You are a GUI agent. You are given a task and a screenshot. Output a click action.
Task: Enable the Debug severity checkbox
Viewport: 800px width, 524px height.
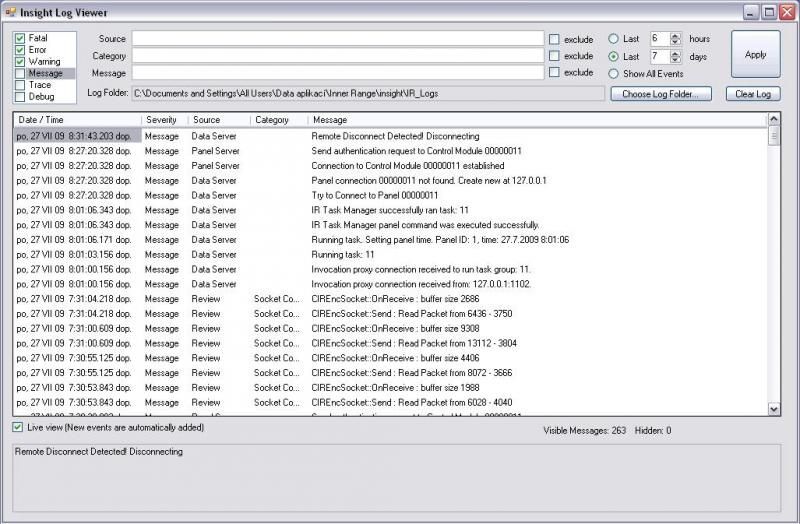pos(20,98)
